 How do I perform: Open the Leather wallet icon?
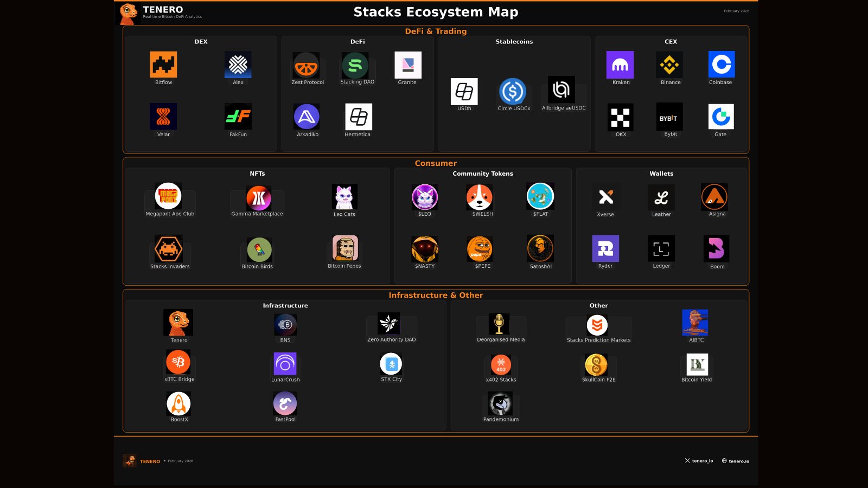coord(661,197)
